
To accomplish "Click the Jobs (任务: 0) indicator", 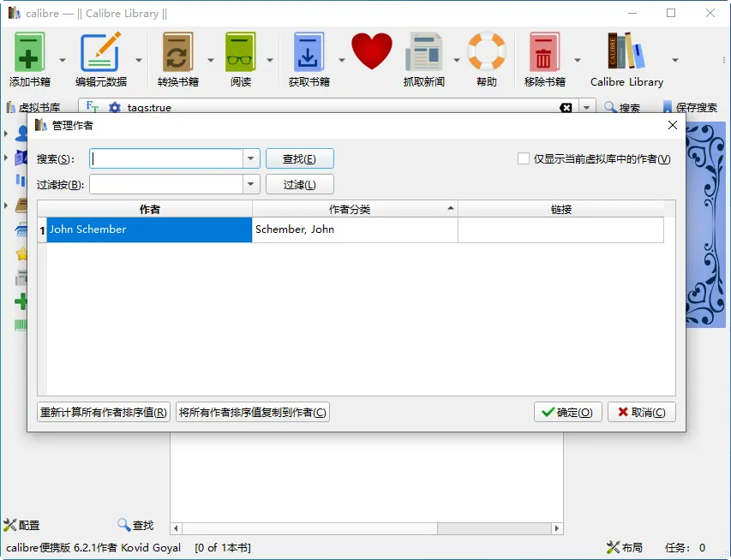I will pyautogui.click(x=685, y=547).
